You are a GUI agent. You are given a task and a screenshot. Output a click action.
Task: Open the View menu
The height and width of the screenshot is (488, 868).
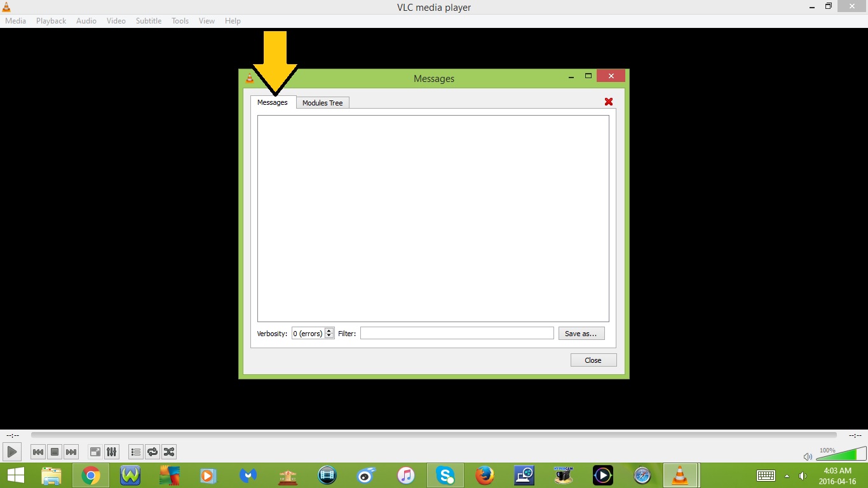207,21
